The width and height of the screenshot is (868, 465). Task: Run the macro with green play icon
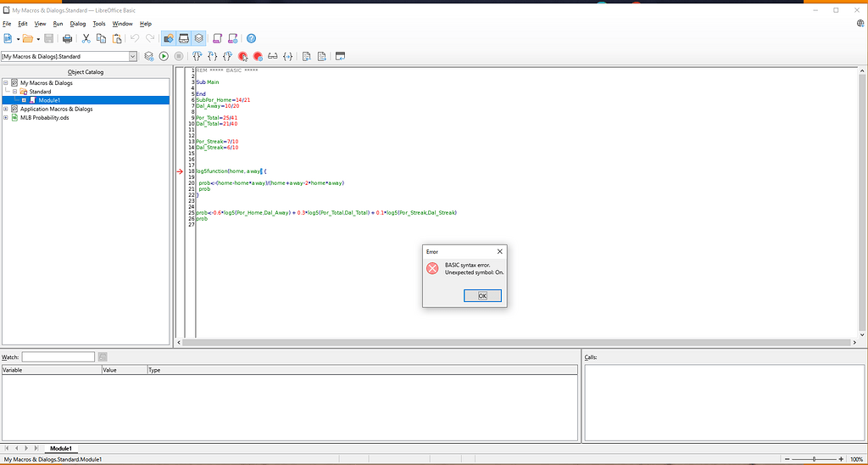click(164, 56)
